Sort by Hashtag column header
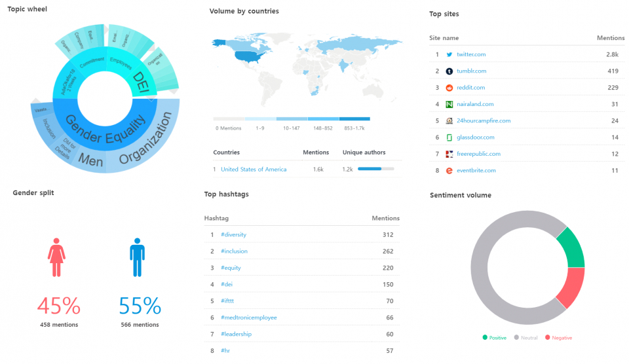The height and width of the screenshot is (364, 629). click(x=216, y=218)
